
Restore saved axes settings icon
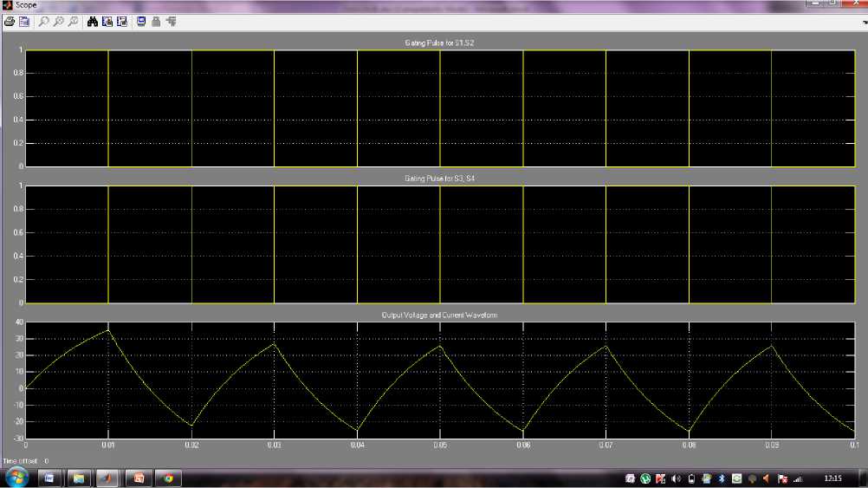pos(121,21)
